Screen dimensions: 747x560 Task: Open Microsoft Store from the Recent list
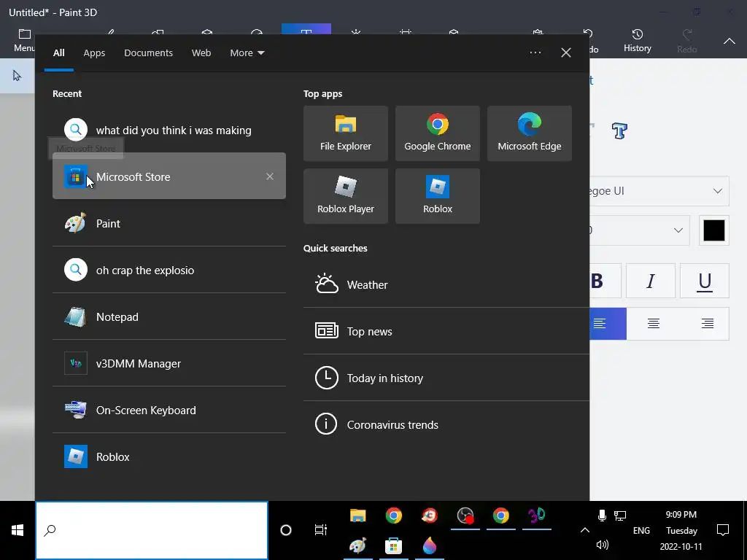169,176
